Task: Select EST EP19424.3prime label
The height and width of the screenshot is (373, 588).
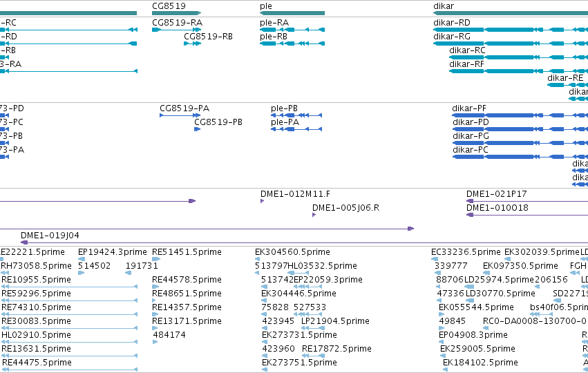Action: (x=113, y=252)
